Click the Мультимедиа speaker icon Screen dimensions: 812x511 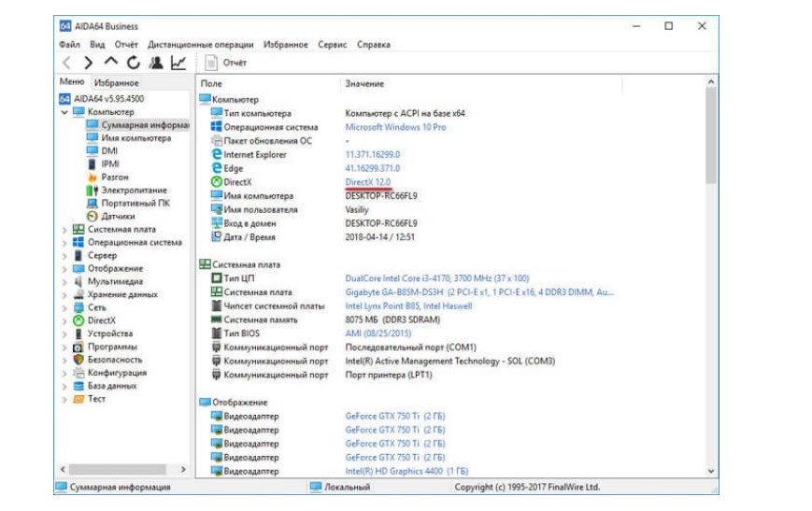(x=78, y=281)
